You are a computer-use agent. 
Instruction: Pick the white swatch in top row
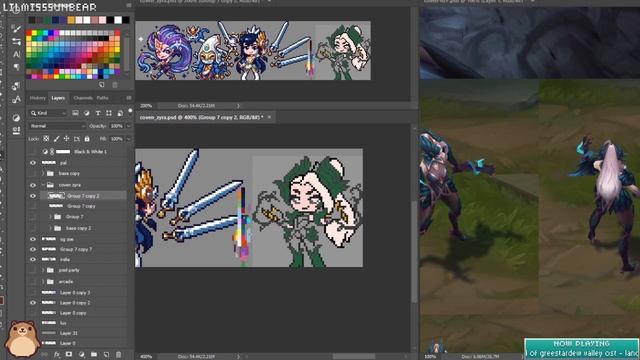click(x=118, y=20)
